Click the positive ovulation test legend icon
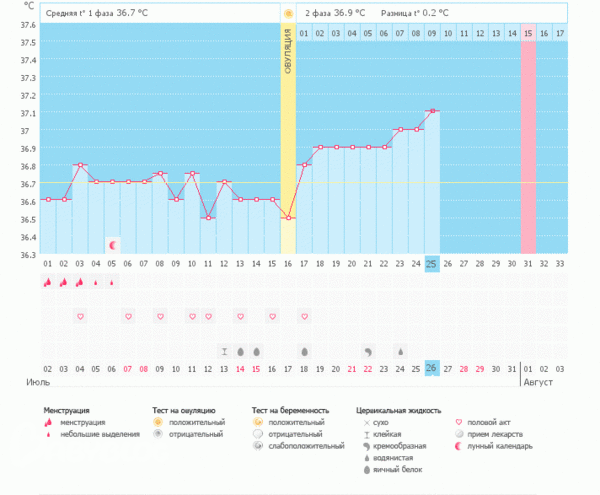The height and width of the screenshot is (495, 600). coord(157,423)
